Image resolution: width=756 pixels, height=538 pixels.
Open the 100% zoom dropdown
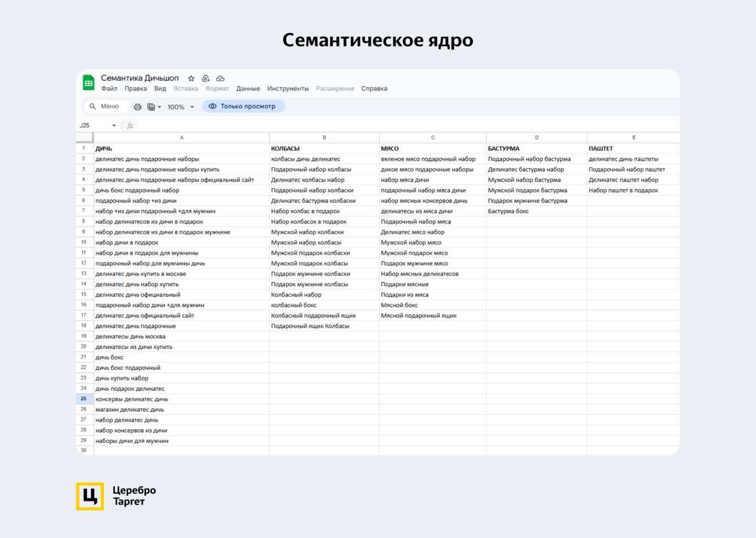pos(181,107)
